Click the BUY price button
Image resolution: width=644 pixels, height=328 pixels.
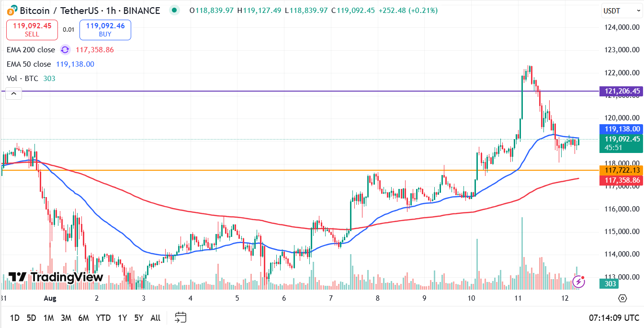105,30
